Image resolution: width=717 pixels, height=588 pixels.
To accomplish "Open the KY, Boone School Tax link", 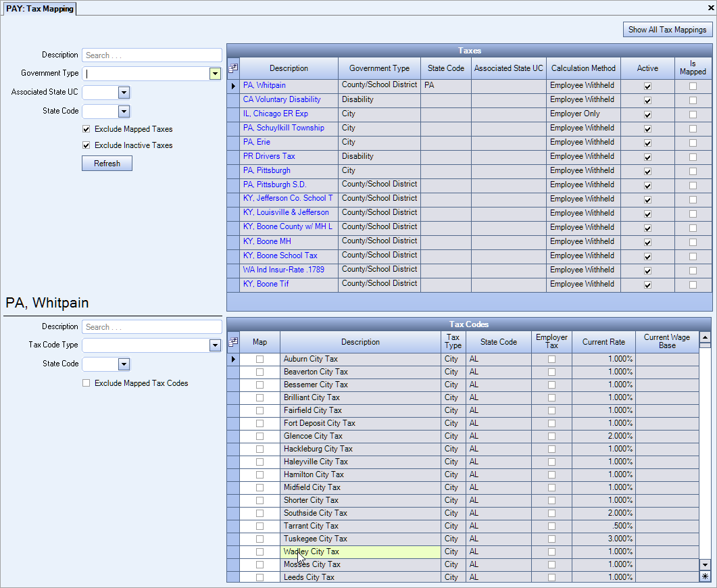I will [x=280, y=255].
